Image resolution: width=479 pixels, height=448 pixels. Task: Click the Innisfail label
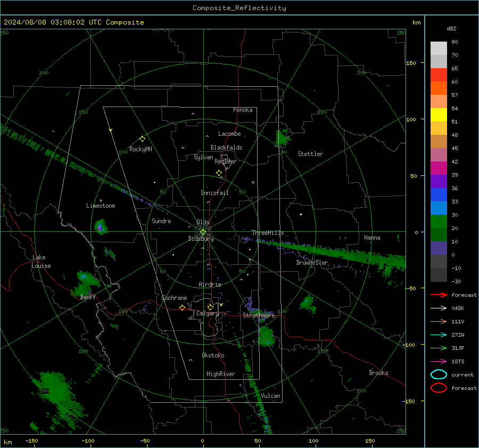[x=214, y=193]
